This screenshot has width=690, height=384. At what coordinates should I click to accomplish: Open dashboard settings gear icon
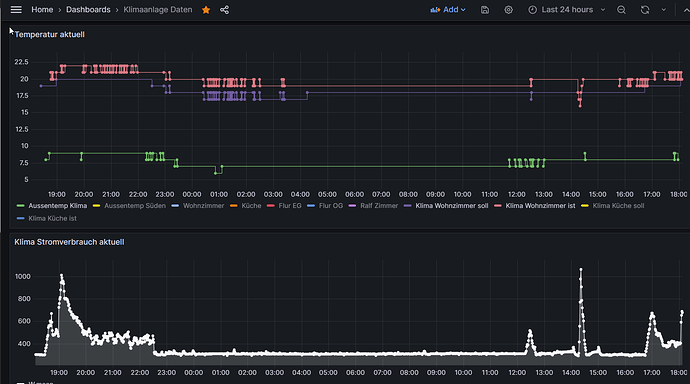pyautogui.click(x=509, y=10)
